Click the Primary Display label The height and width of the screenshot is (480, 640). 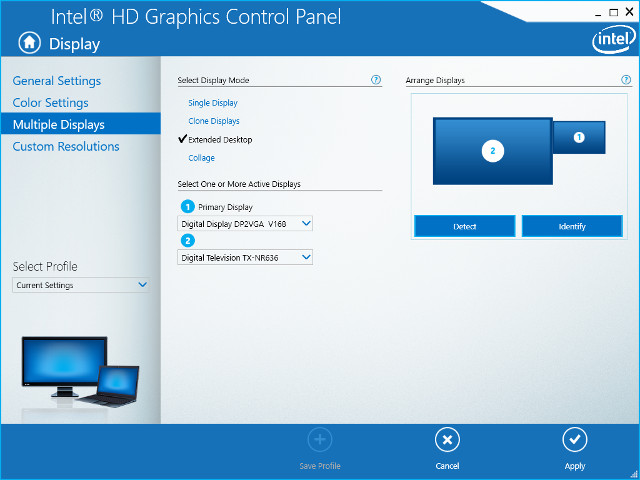[225, 207]
